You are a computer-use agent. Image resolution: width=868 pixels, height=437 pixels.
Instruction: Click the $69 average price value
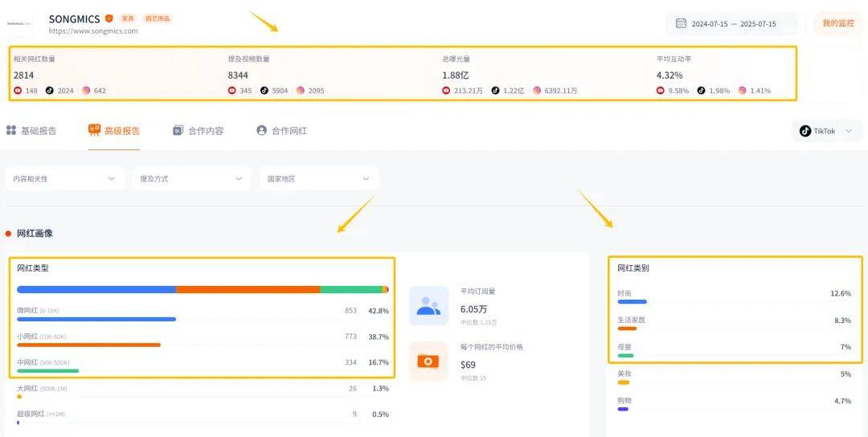coord(468,365)
